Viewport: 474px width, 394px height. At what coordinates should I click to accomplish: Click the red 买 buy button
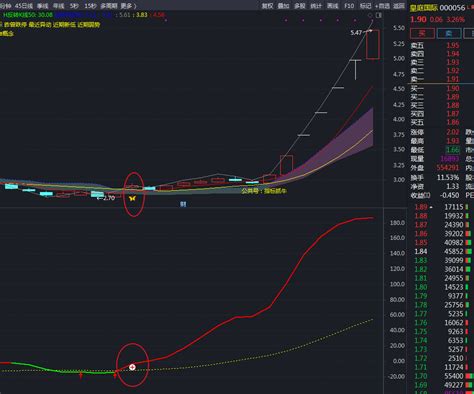422,33
